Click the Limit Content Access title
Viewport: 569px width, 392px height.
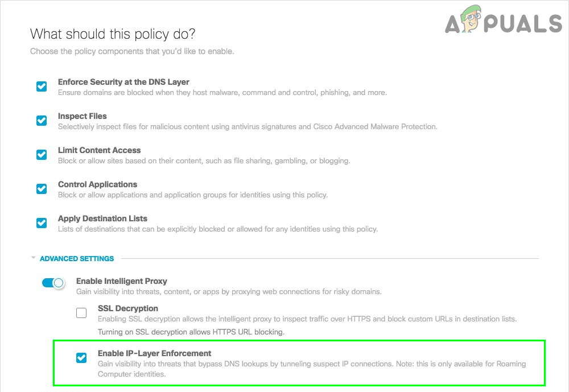point(100,150)
